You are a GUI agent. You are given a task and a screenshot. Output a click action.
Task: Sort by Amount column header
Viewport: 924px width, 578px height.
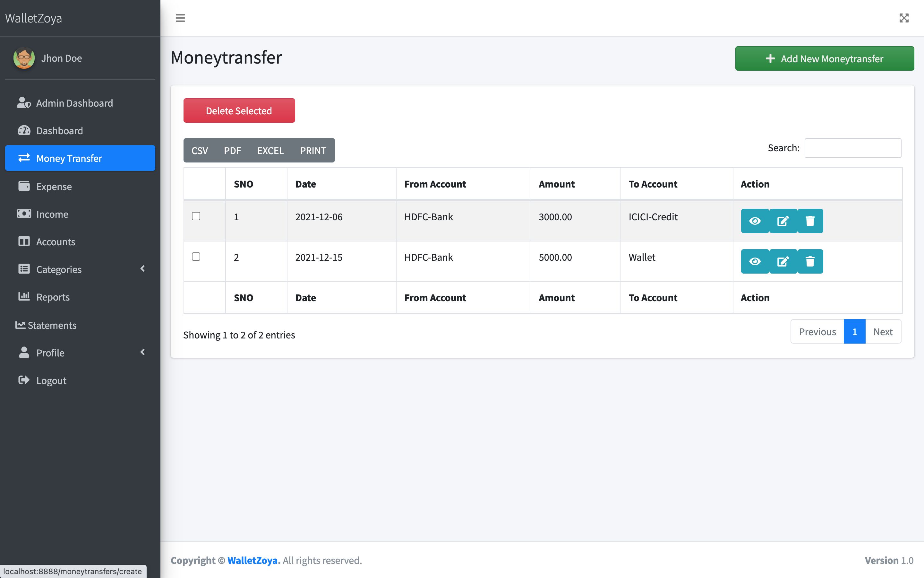point(575,184)
